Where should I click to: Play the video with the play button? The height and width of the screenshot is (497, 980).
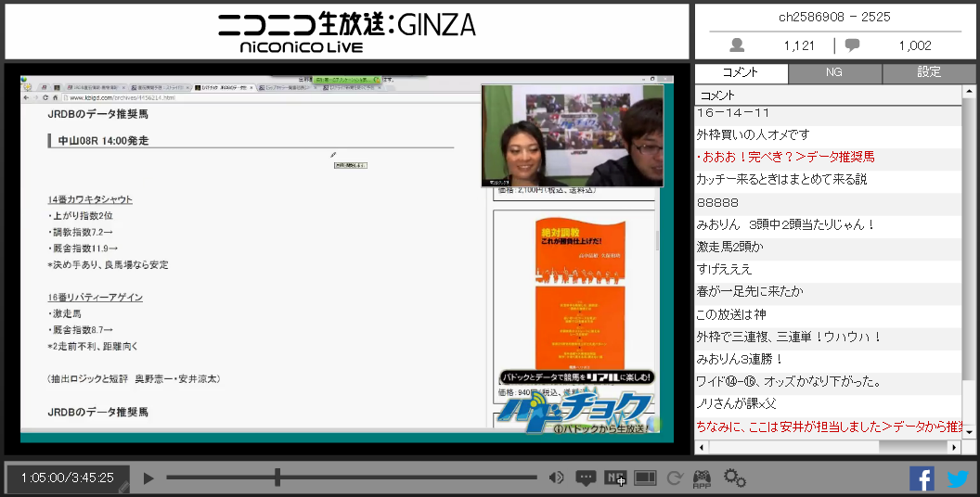coord(148,478)
